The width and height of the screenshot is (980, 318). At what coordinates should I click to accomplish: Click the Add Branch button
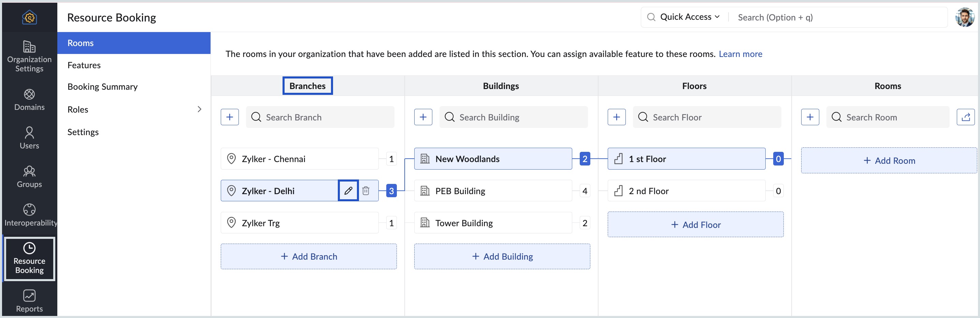(x=308, y=256)
